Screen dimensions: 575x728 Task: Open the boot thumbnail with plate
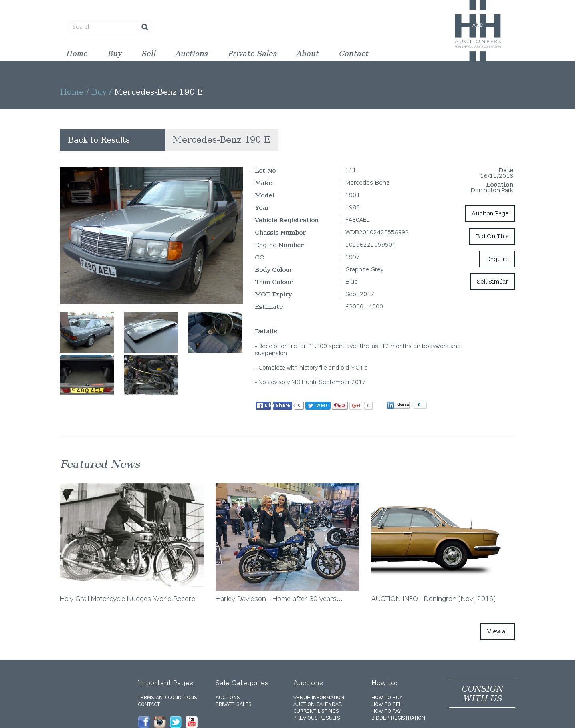[x=87, y=375]
